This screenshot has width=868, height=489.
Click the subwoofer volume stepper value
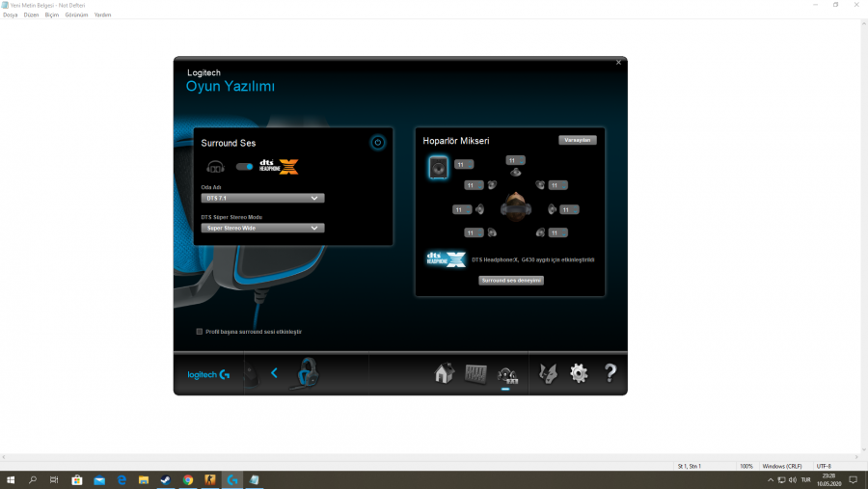(464, 165)
